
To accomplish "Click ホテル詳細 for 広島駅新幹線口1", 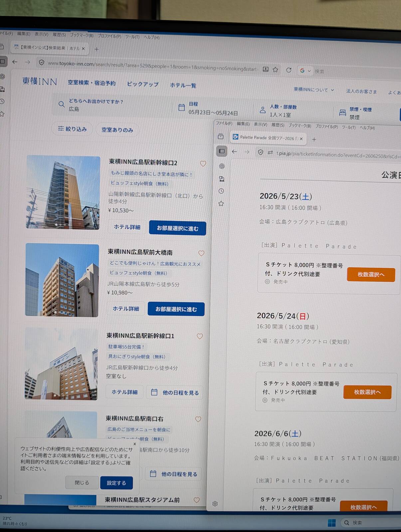I will tap(124, 392).
